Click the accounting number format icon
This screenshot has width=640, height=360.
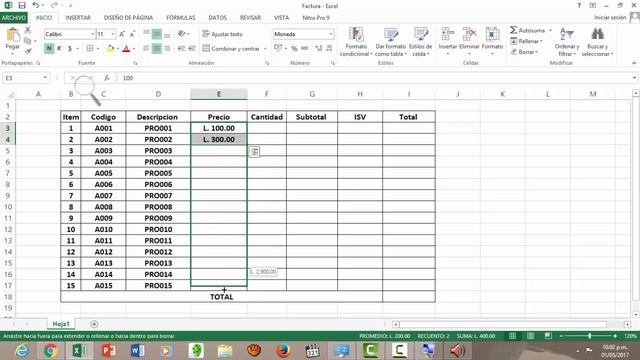tap(278, 49)
